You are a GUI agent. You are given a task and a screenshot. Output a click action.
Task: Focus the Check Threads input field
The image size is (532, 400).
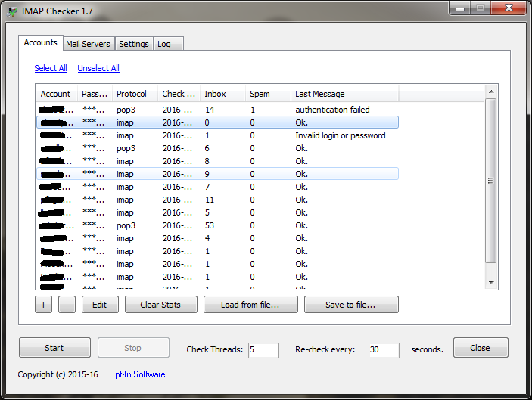[263, 349]
